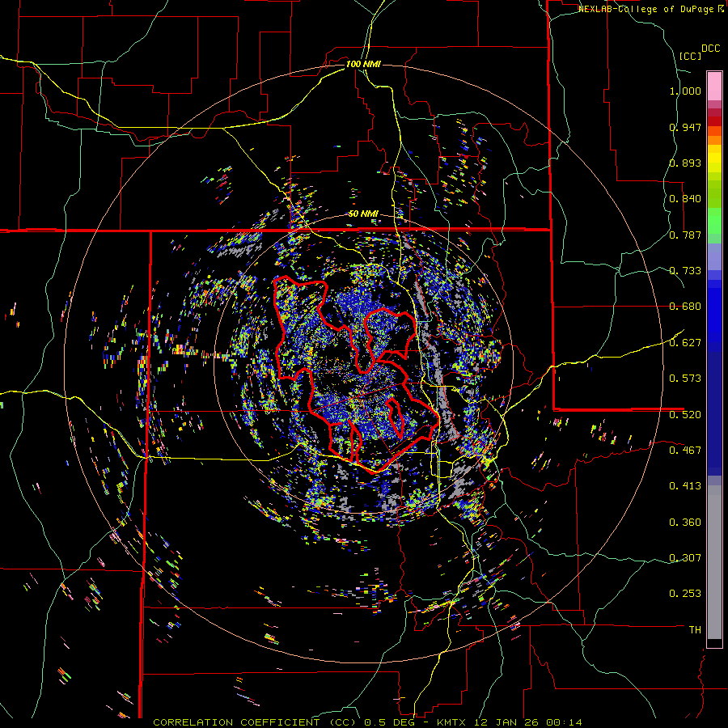Click the 0.733 scale value
The image size is (728, 728).
click(x=685, y=271)
